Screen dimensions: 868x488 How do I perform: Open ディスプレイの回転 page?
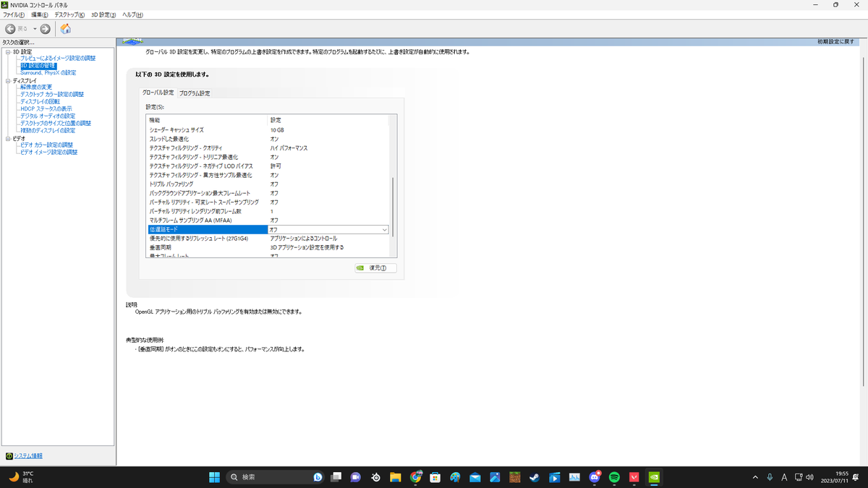click(40, 101)
